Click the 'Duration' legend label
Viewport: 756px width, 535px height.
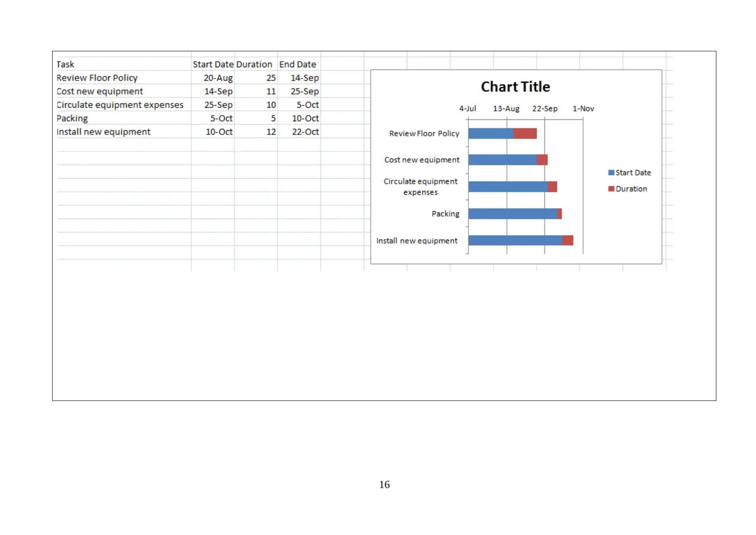[631, 189]
